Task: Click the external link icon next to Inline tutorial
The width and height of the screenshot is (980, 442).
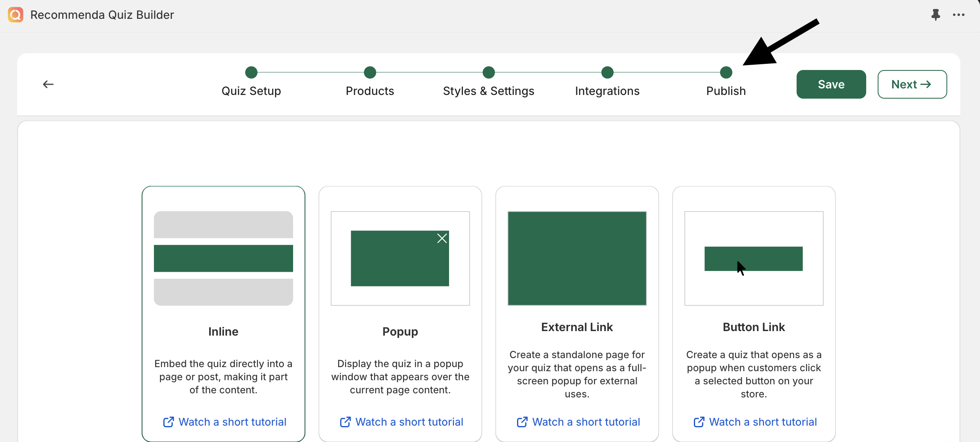Action: (169, 422)
